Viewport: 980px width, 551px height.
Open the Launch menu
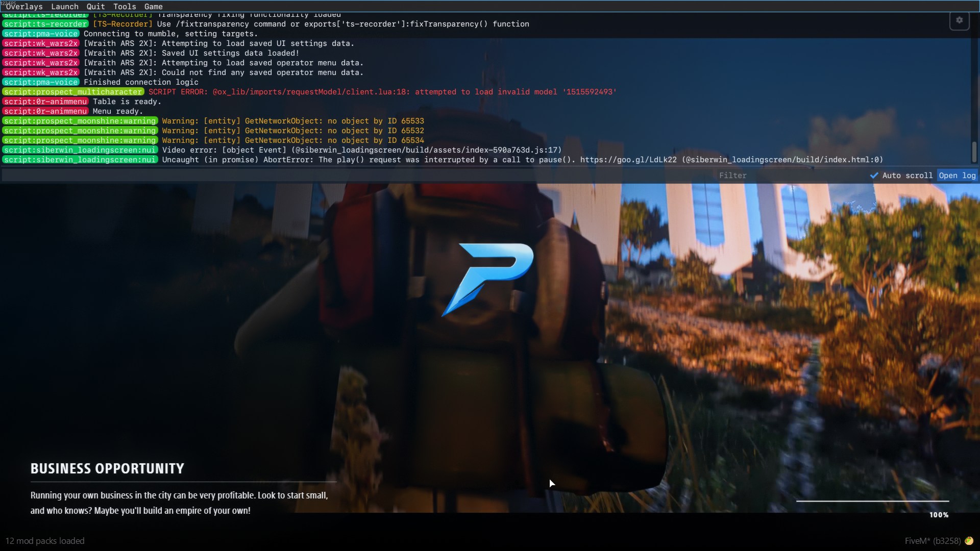(65, 7)
